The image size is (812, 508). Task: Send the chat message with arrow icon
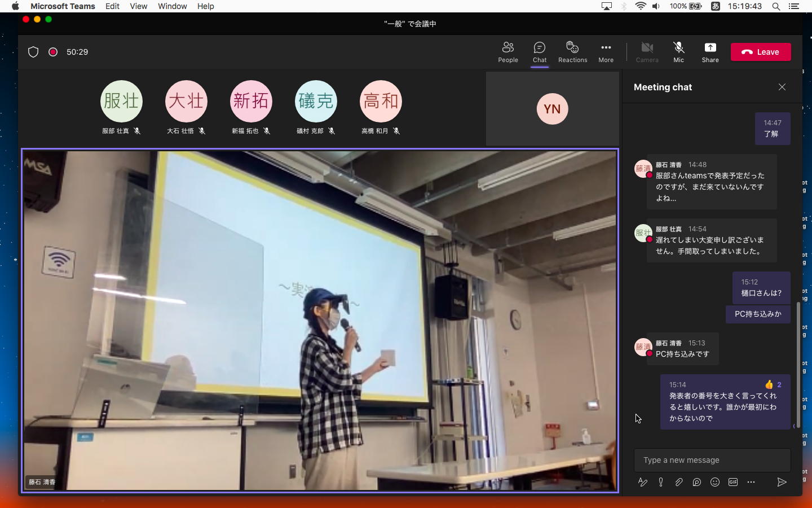[782, 482]
